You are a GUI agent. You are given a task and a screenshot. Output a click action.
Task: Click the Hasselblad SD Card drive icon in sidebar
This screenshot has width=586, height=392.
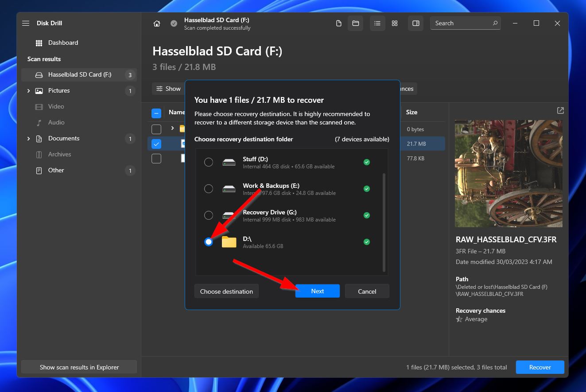tap(39, 75)
